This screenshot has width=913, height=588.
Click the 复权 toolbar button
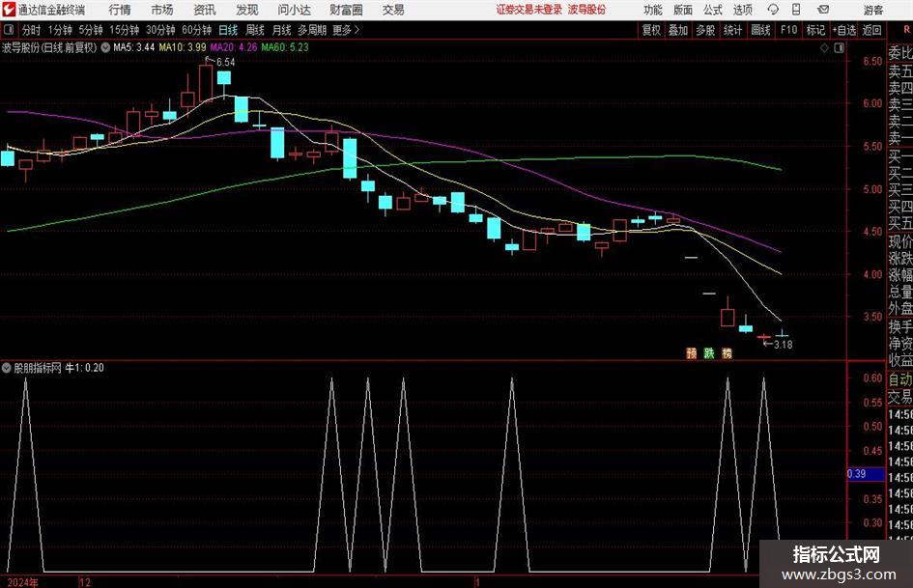click(x=651, y=30)
